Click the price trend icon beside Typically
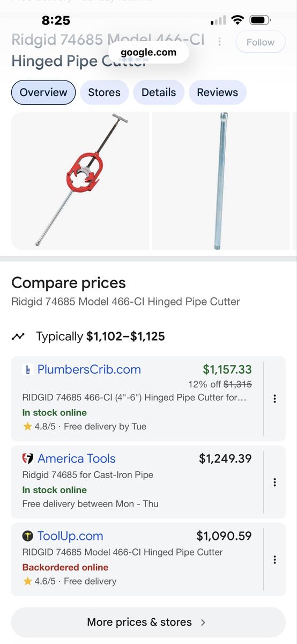The height and width of the screenshot is (644, 297). 18,337
